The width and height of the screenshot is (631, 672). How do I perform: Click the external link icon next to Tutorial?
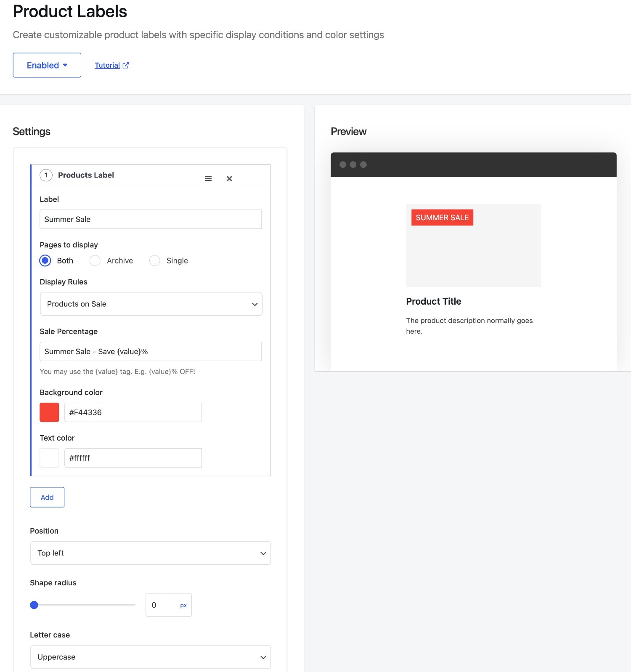126,65
